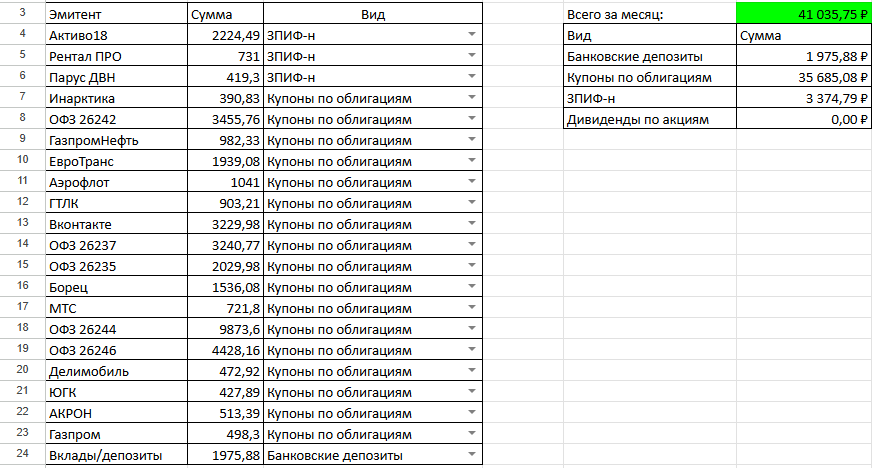The image size is (872, 468).
Task: Select the centered Вид header in issuer table
Action: click(x=373, y=14)
